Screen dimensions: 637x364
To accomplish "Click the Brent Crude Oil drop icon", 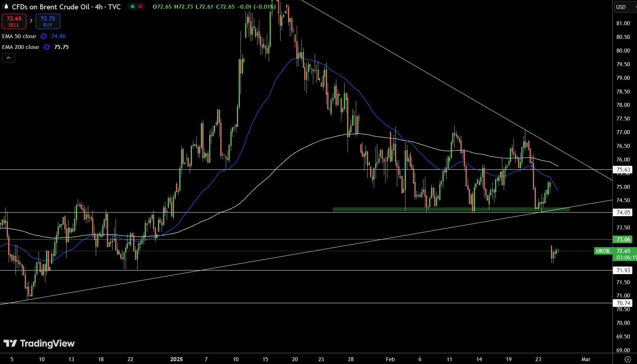I will point(6,7).
